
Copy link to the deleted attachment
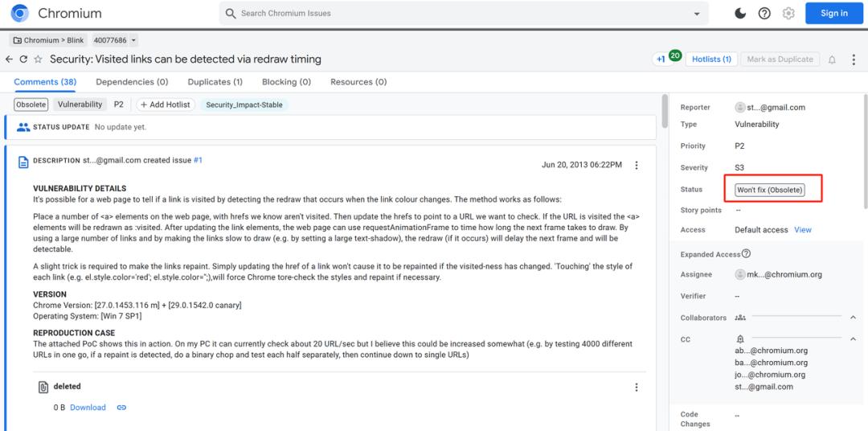(x=122, y=408)
